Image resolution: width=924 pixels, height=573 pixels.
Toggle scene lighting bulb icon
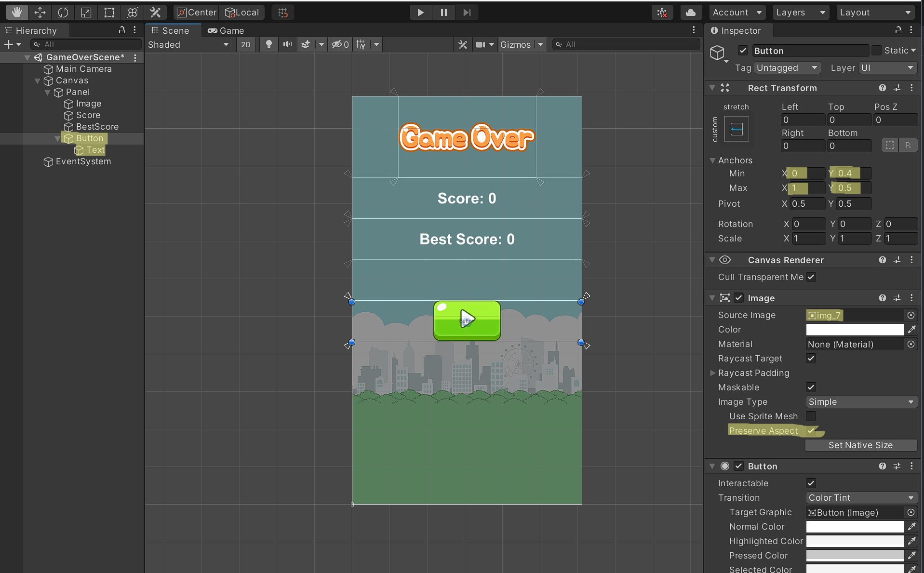tap(269, 44)
